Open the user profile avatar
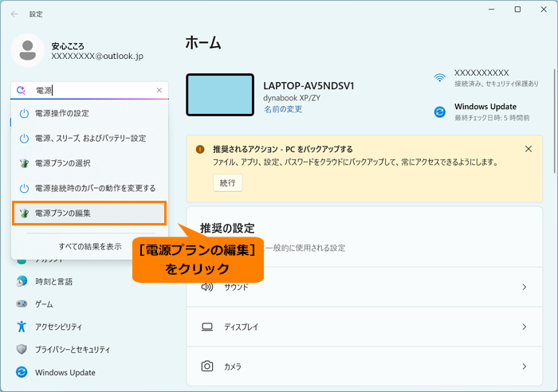This screenshot has width=558, height=392. point(28,50)
